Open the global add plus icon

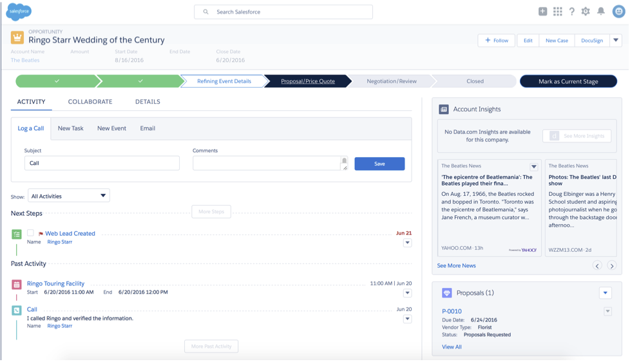pos(542,11)
